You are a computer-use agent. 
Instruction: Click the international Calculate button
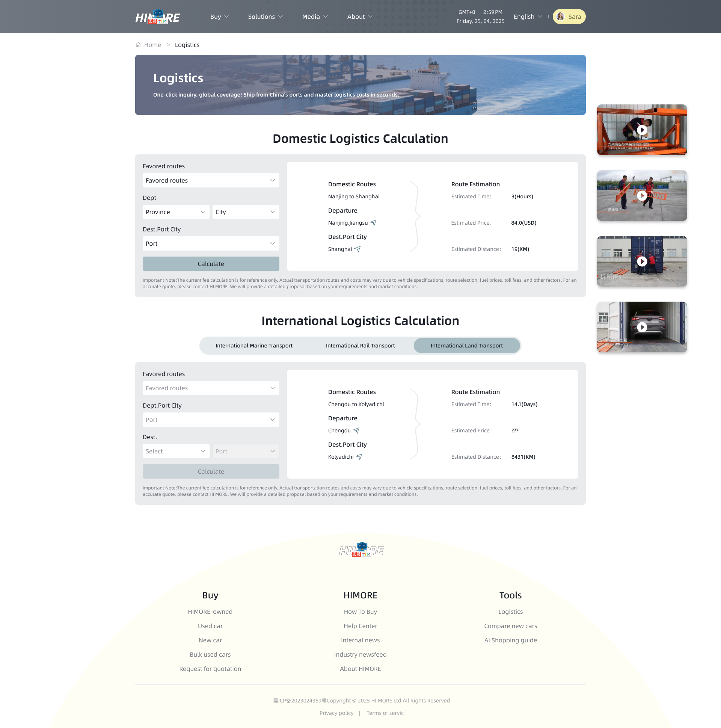[x=211, y=471]
